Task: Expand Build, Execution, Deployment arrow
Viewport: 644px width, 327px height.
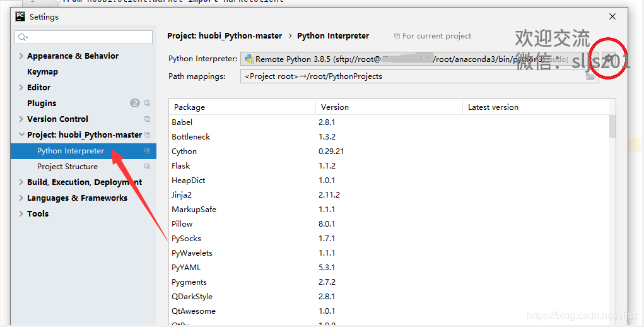Action: [x=21, y=182]
